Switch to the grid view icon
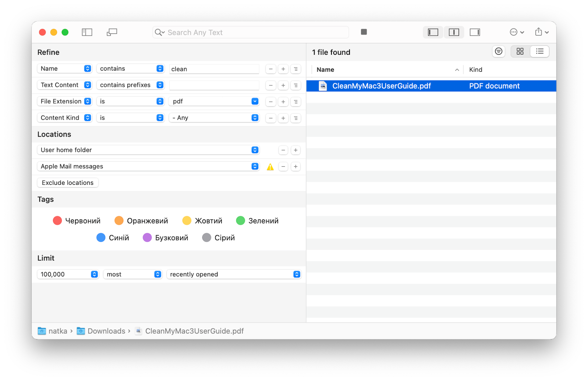This screenshot has width=588, height=381. click(x=520, y=51)
